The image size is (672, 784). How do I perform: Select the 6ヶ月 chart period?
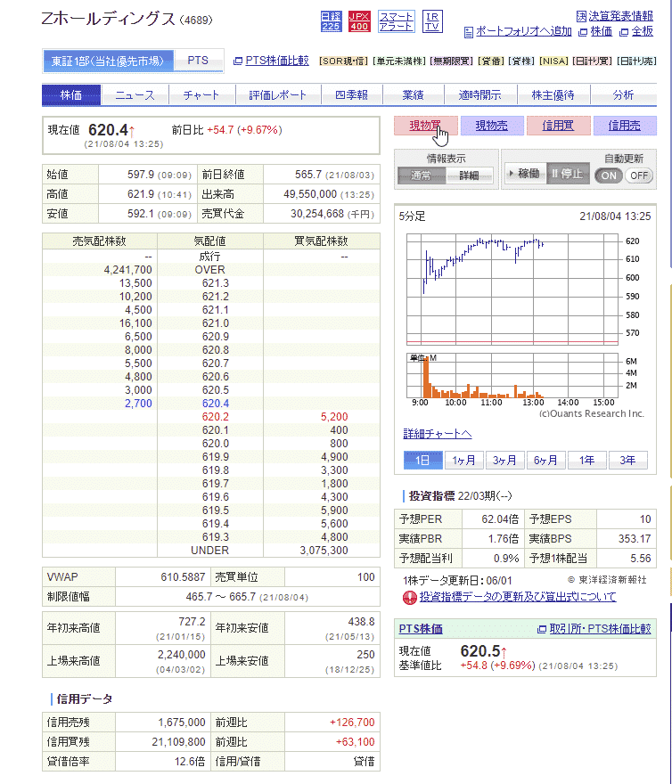tap(546, 460)
